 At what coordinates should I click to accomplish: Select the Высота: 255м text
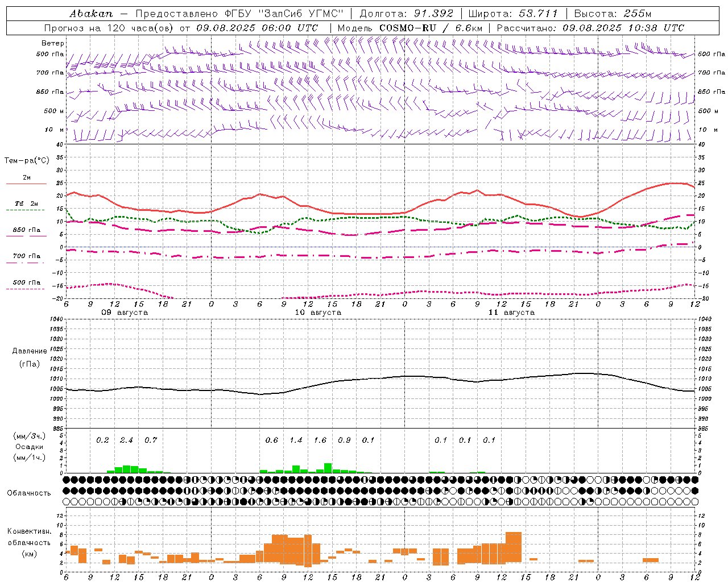click(x=613, y=13)
